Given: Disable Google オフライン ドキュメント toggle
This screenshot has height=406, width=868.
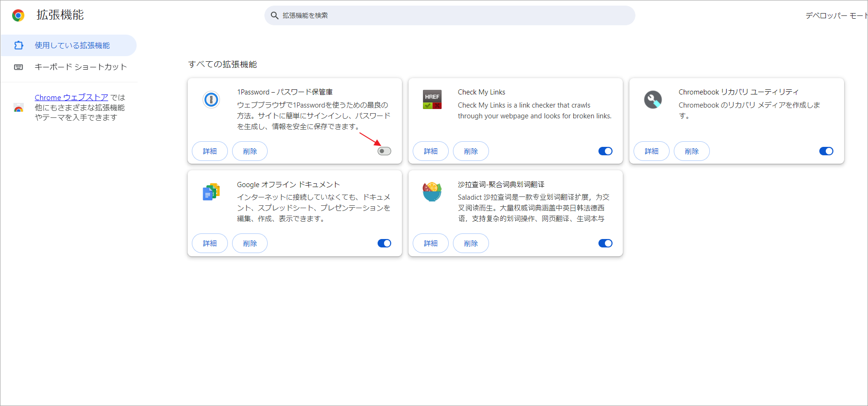Looking at the screenshot, I should (384, 243).
